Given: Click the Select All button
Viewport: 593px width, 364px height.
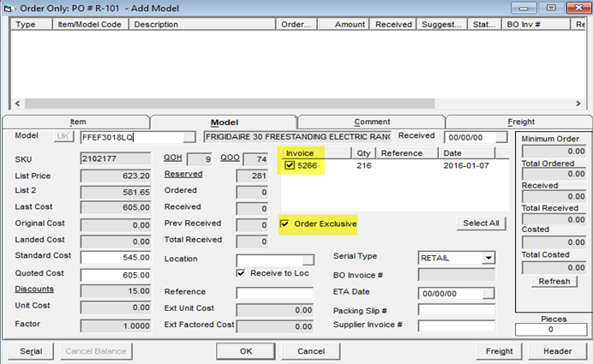Looking at the screenshot, I should 481,224.
